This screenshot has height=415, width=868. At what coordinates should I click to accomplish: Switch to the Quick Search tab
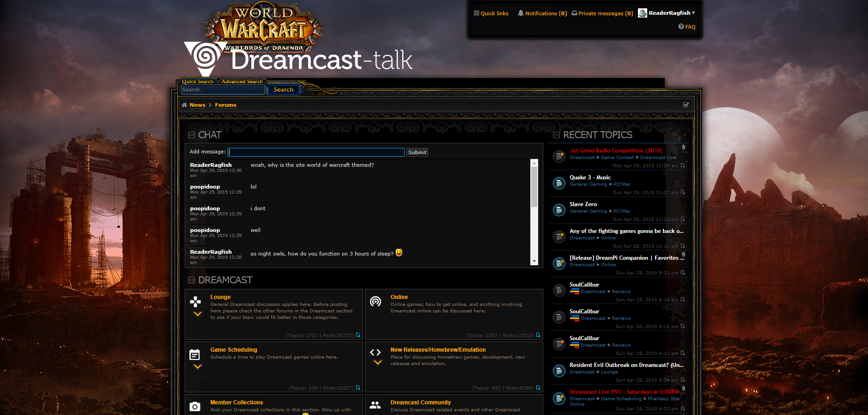pyautogui.click(x=198, y=81)
